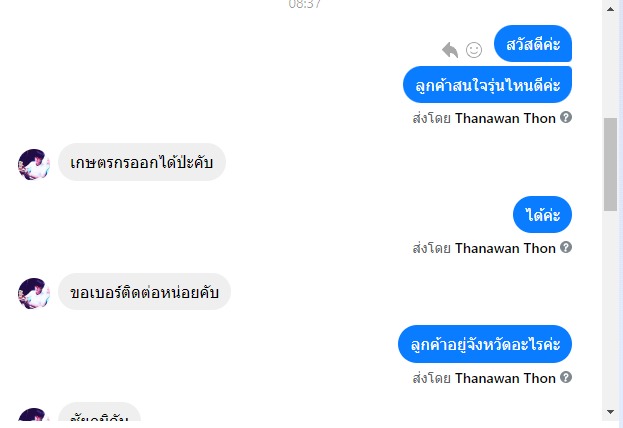Screen dimensions: 623x428
Task: Click the เกษตรกรออกได้ปะคับ message bubble
Action: coord(142,162)
